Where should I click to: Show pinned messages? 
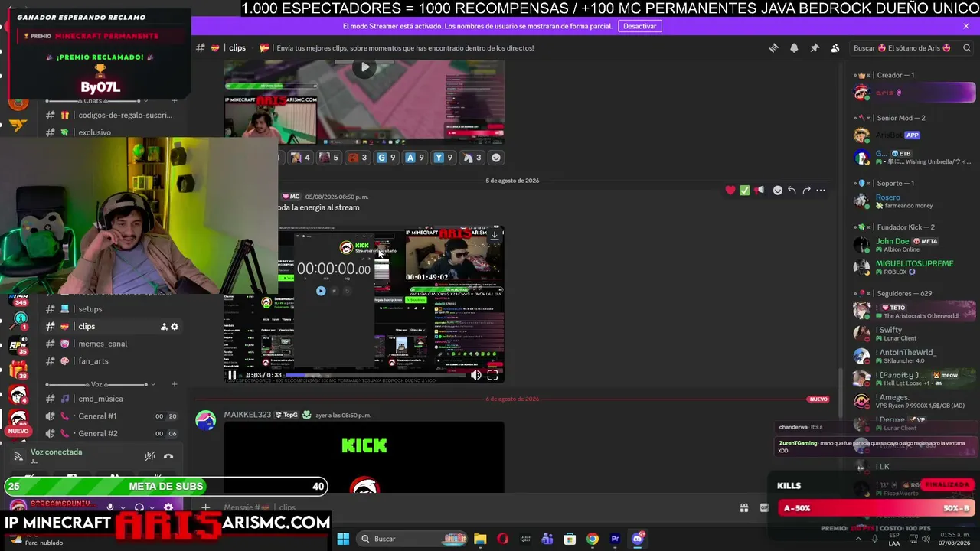815,47
